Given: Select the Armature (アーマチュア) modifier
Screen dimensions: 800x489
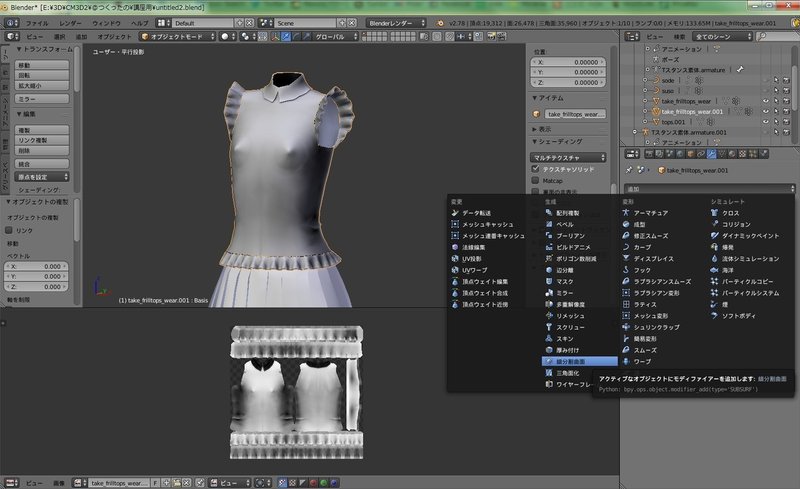Looking at the screenshot, I should coord(651,213).
